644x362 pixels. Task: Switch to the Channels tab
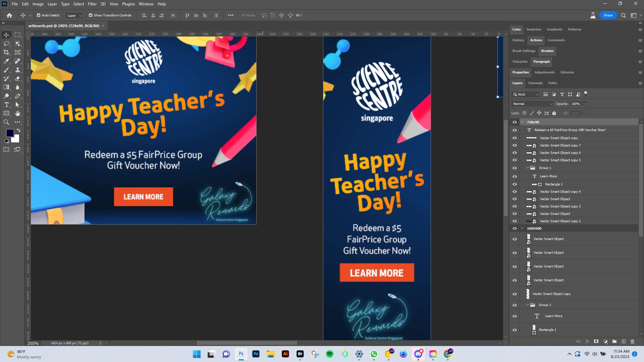pyautogui.click(x=535, y=83)
